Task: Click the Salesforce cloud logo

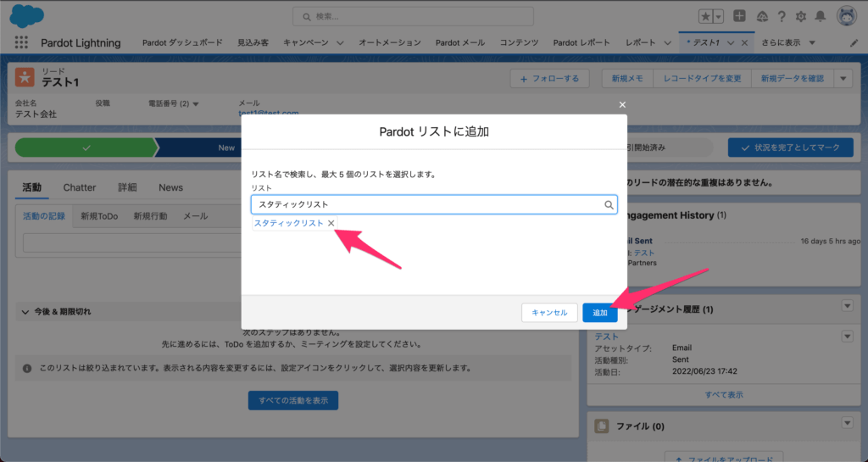Action: (26, 16)
